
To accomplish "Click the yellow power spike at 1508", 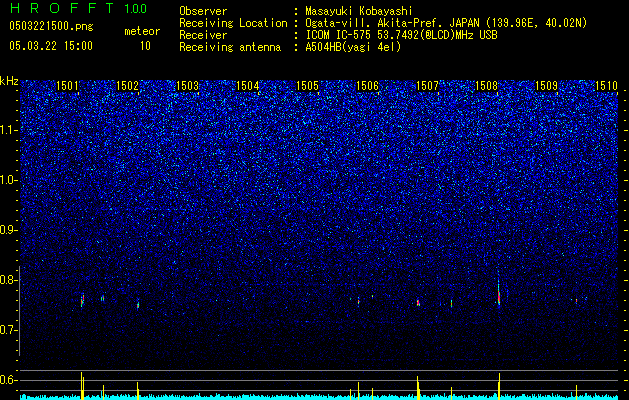I will click(499, 386).
